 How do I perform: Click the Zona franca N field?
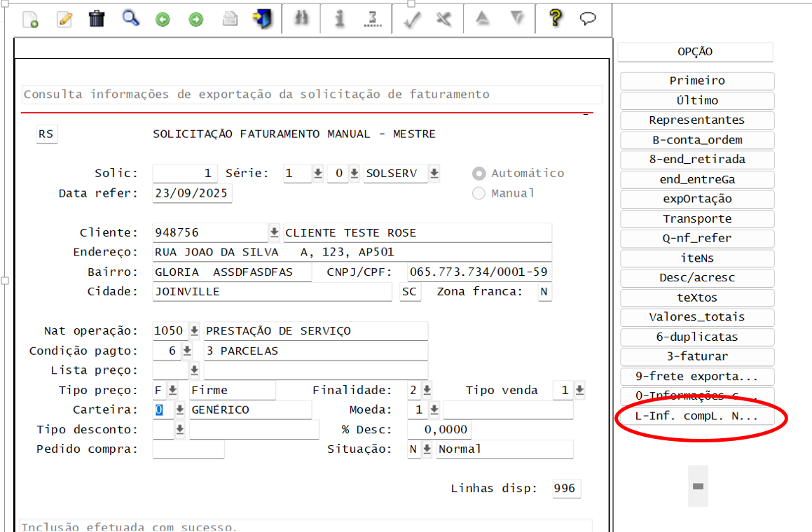click(x=544, y=292)
